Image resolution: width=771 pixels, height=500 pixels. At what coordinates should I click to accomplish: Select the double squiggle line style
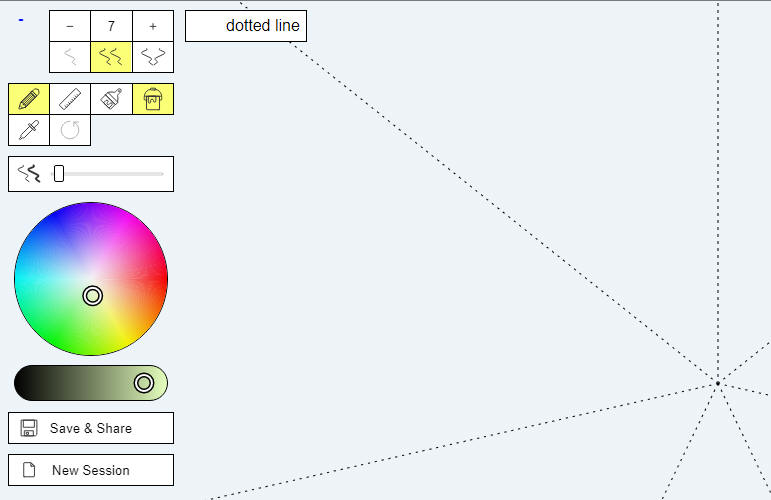(x=111, y=57)
